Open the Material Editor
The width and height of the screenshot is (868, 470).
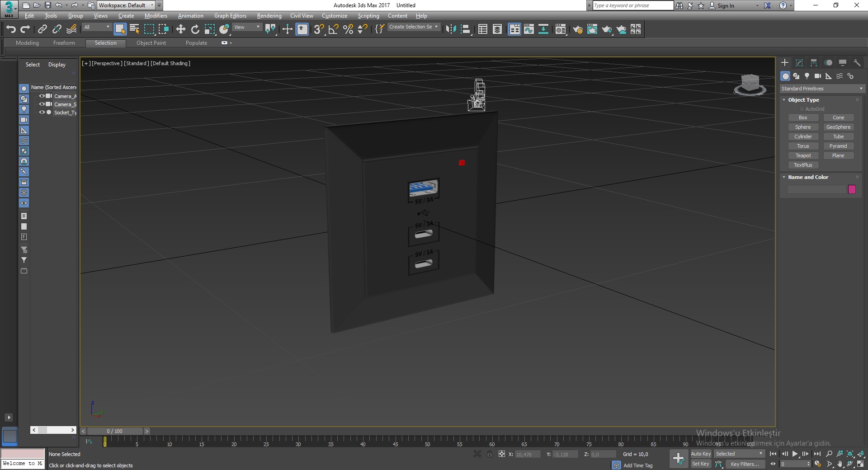tap(561, 29)
